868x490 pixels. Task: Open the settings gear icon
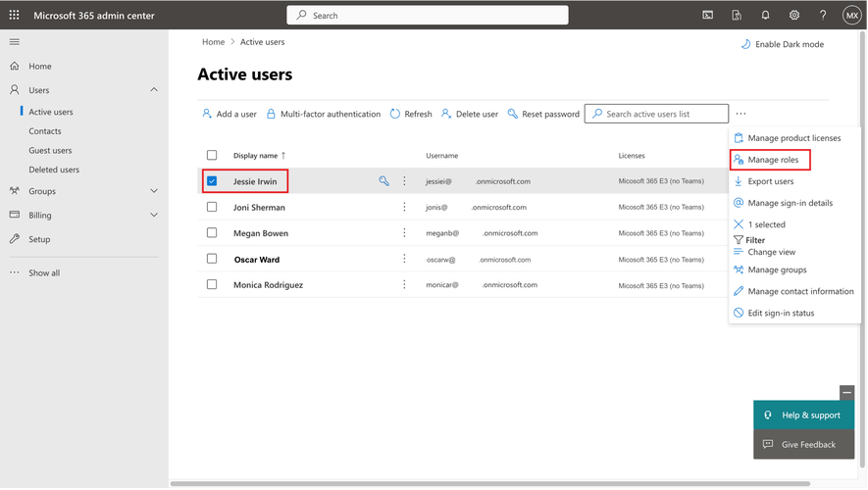pos(793,15)
